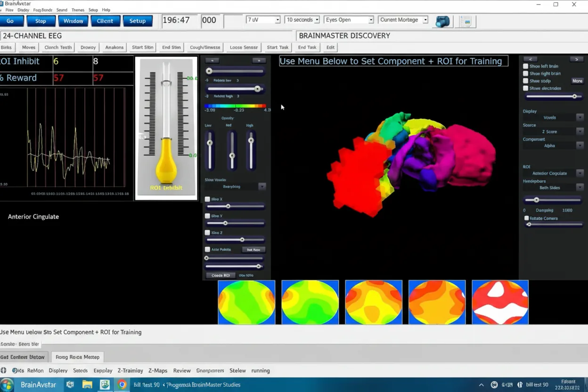Open the Help menu
This screenshot has width=588, height=392.
coord(106,10)
